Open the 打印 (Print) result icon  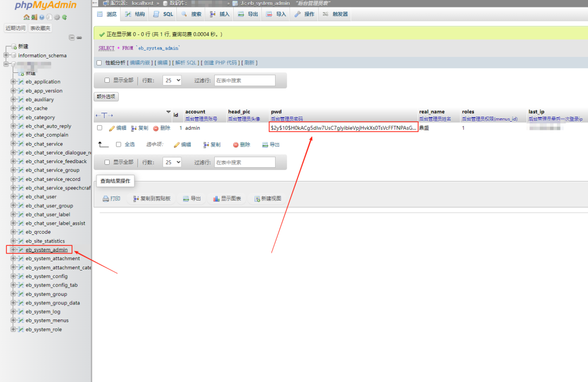[x=111, y=199]
